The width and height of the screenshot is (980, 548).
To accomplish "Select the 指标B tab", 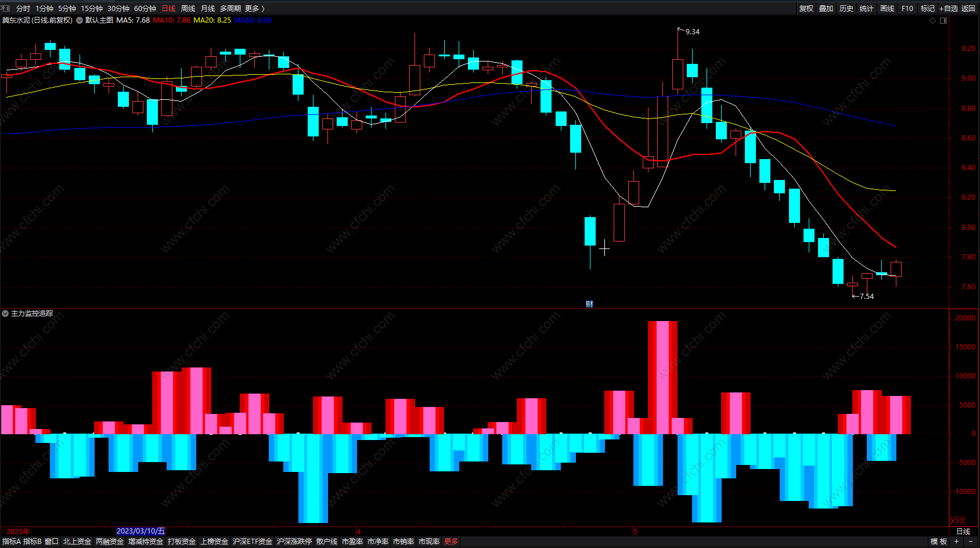I will 33,542.
